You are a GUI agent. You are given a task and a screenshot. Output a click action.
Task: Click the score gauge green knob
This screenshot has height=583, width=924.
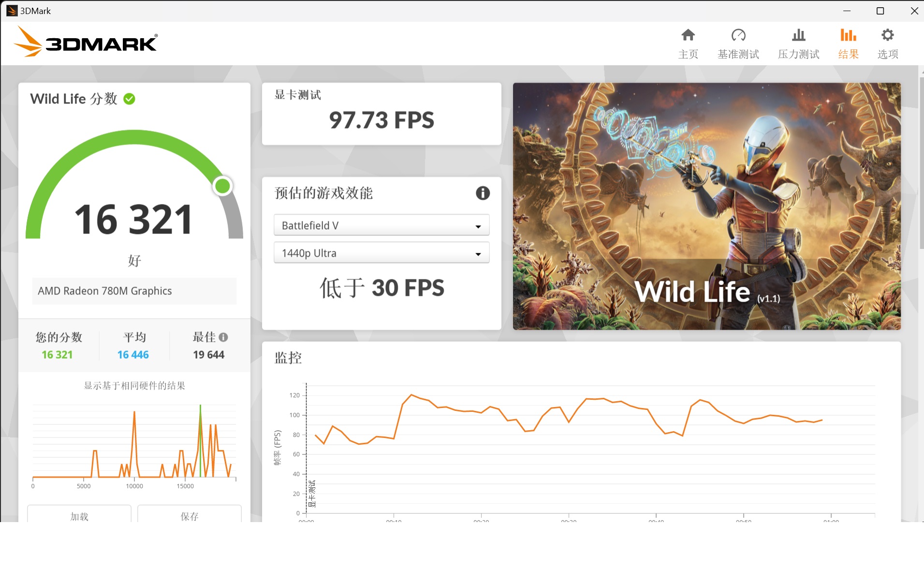click(222, 186)
